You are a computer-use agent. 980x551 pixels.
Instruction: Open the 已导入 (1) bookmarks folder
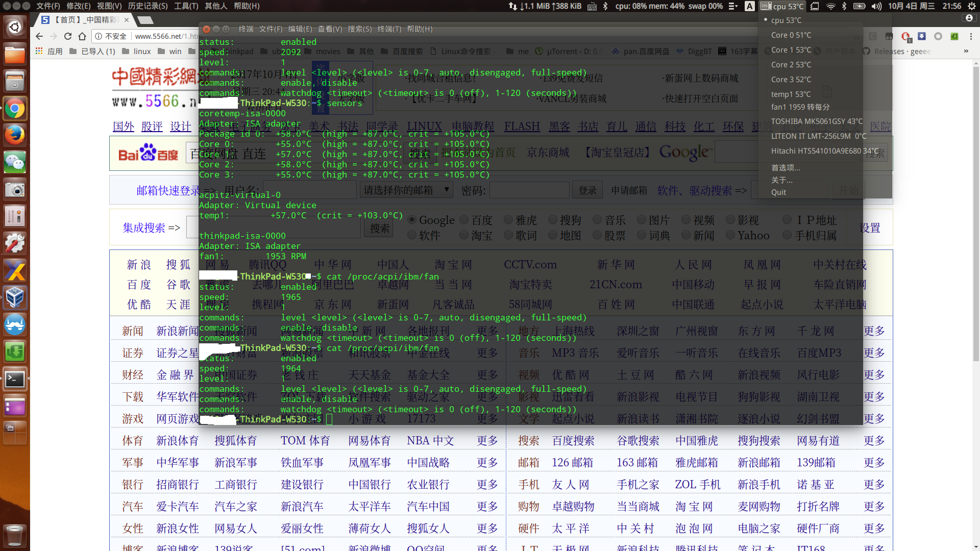92,52
